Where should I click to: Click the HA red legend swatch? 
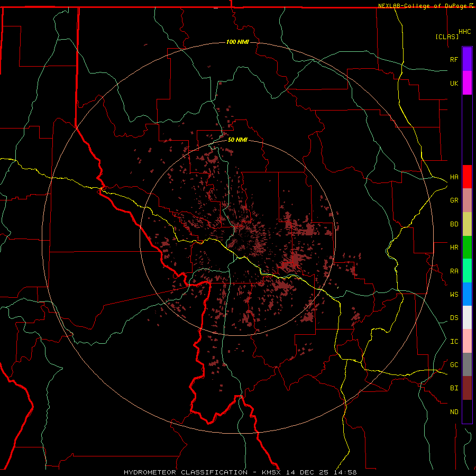pos(467,177)
